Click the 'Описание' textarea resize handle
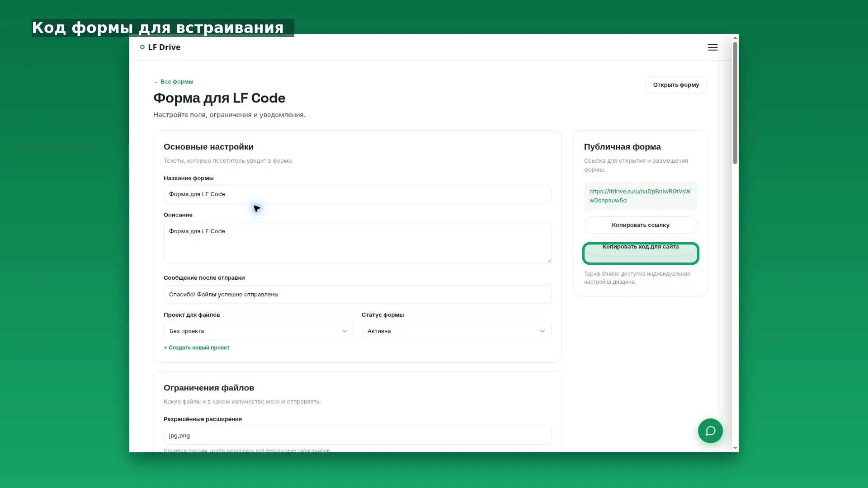The width and height of the screenshot is (868, 488). [549, 260]
